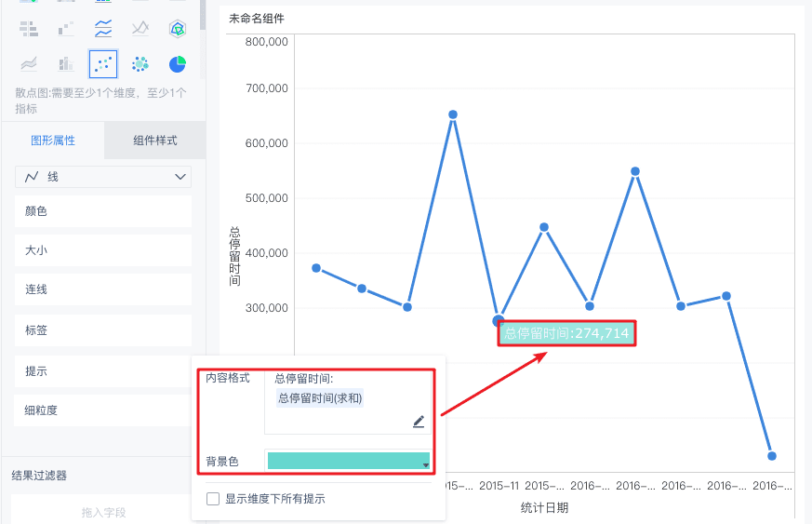Click the 连线 property field
This screenshot has height=524, width=812.
tap(103, 289)
